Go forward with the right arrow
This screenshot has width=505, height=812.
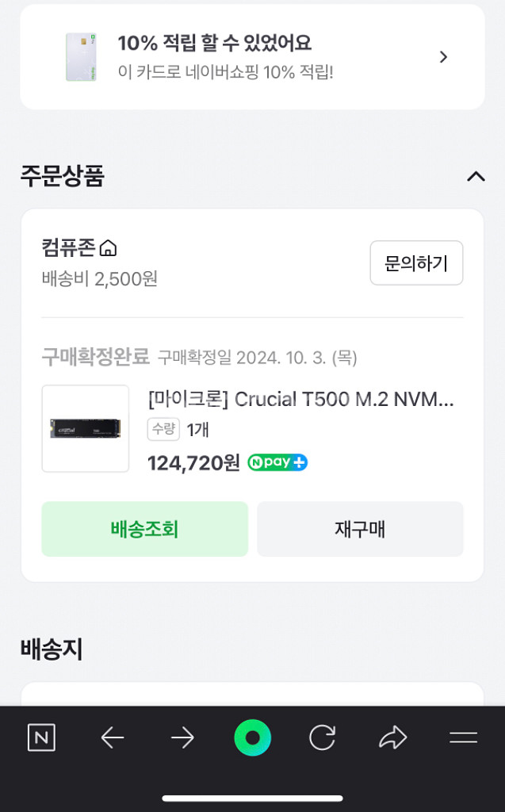click(x=182, y=738)
